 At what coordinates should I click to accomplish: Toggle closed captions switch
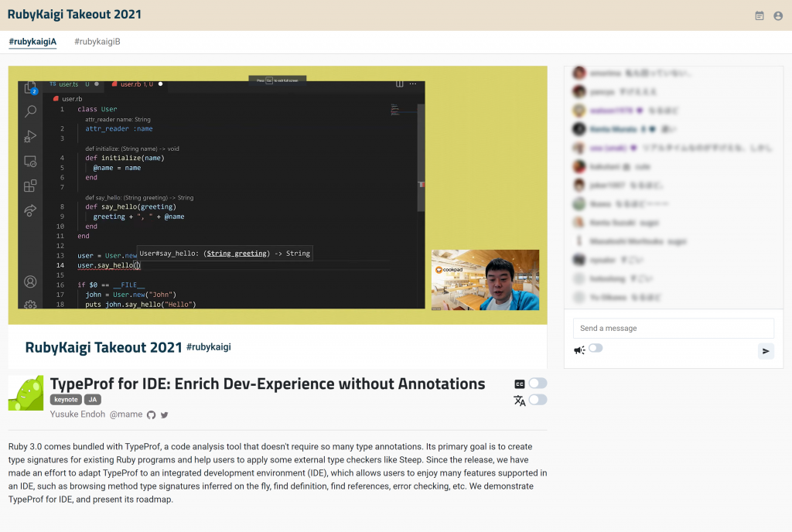pos(538,383)
